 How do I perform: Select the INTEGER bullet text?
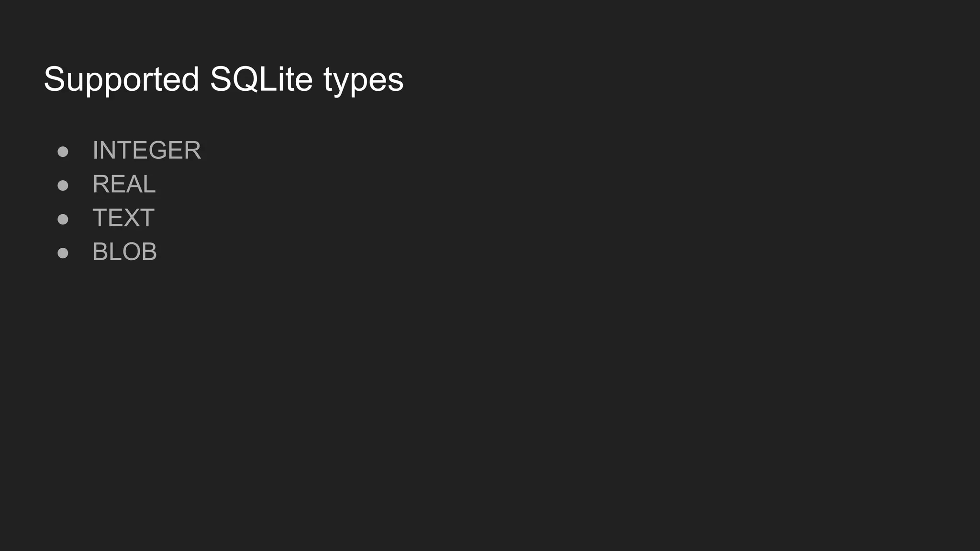146,150
